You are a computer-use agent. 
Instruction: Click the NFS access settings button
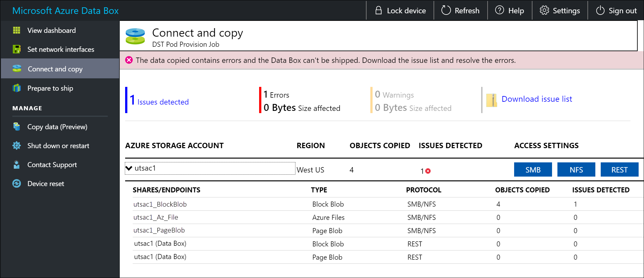[x=576, y=170]
